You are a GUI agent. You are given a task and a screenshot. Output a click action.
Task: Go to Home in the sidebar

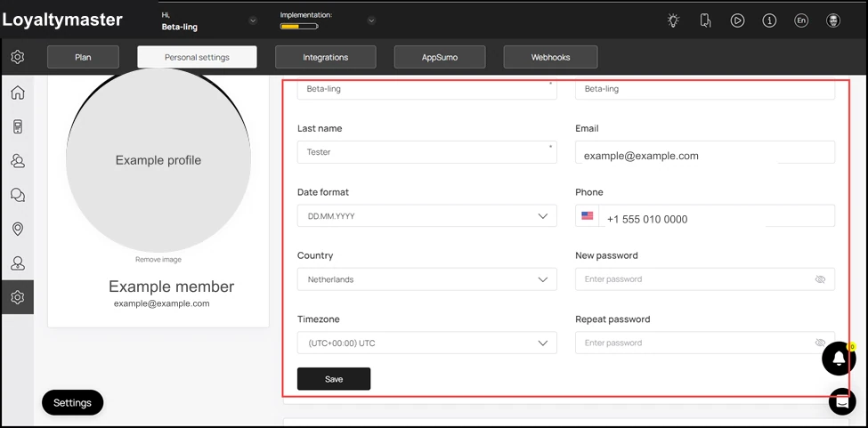[x=18, y=93]
